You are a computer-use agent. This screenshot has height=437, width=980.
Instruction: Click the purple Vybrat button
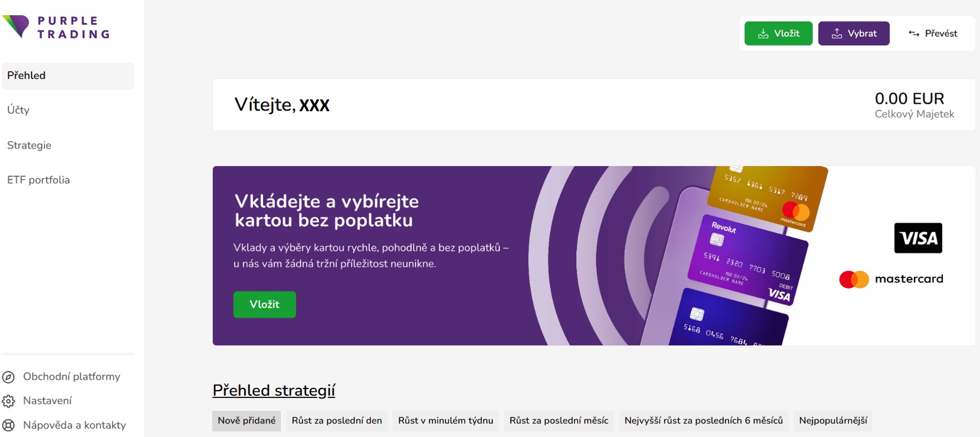(x=854, y=33)
